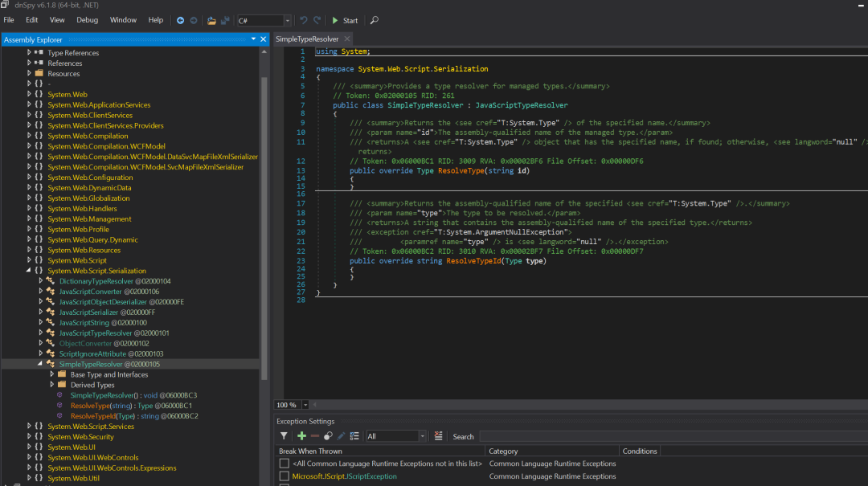Open the Edit menu
Screen dimensions: 868x486
click(x=31, y=20)
